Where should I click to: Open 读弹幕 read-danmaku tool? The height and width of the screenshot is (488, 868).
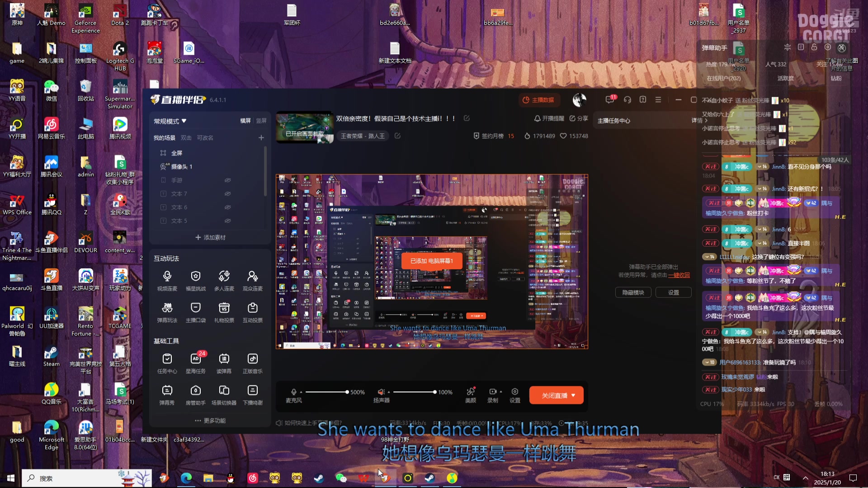point(224,363)
